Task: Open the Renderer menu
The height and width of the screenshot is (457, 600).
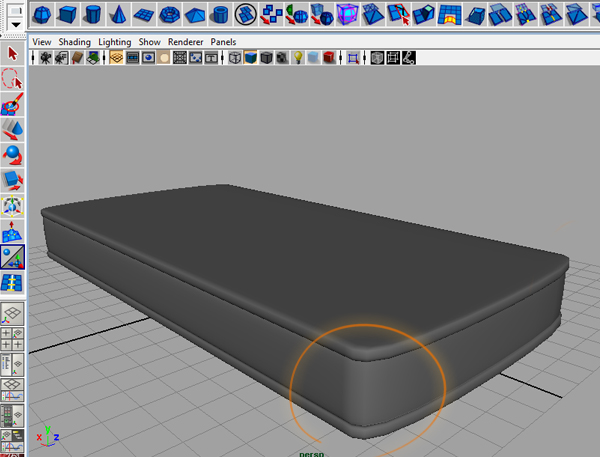Action: click(186, 42)
